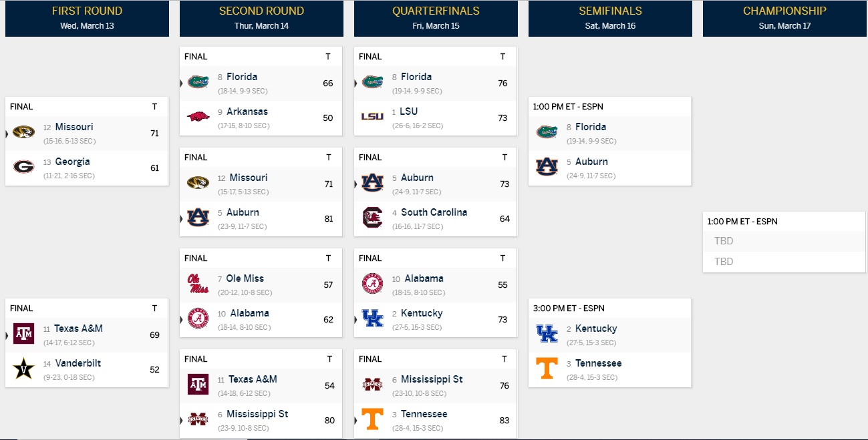
Task: Click the Kentucky UK logo in Semifinals
Action: tap(547, 334)
